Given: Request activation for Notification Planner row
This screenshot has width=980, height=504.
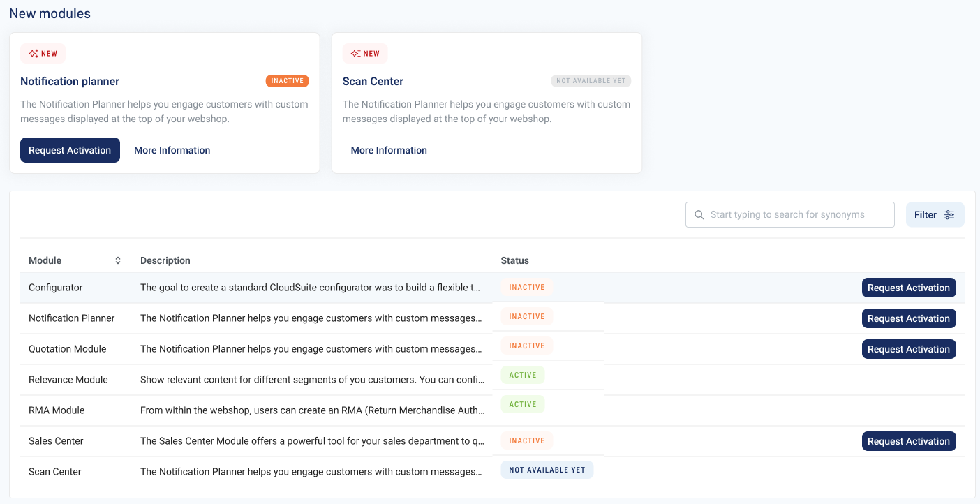Looking at the screenshot, I should (908, 318).
